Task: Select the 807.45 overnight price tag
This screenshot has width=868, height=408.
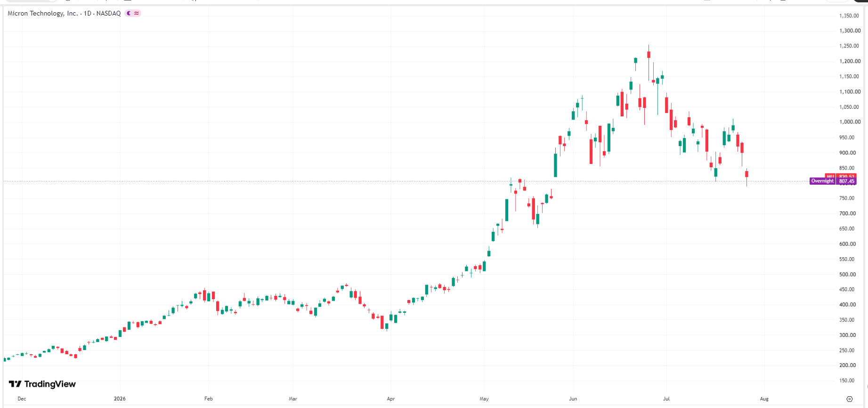Action: tap(846, 181)
